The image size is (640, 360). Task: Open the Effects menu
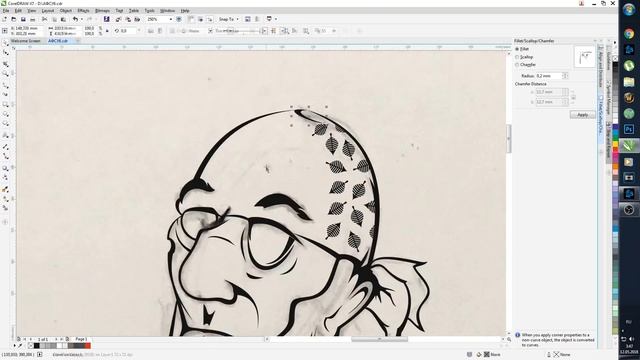click(x=83, y=11)
